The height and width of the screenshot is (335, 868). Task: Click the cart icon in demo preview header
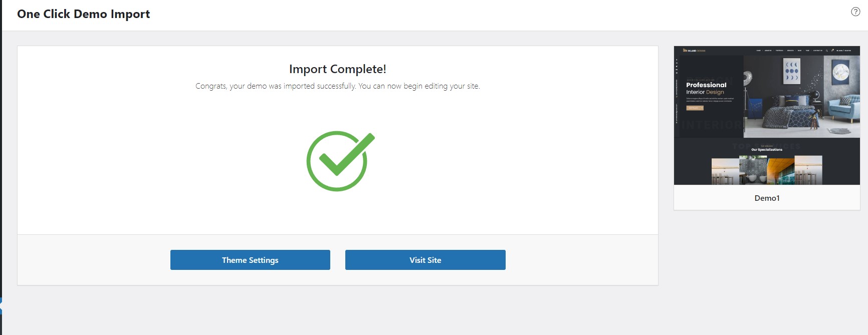coord(832,51)
